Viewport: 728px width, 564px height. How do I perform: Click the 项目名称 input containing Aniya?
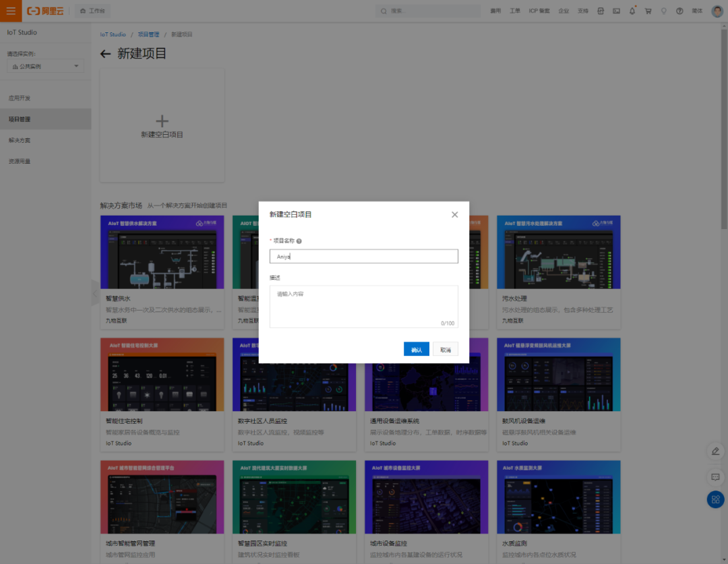(x=364, y=256)
